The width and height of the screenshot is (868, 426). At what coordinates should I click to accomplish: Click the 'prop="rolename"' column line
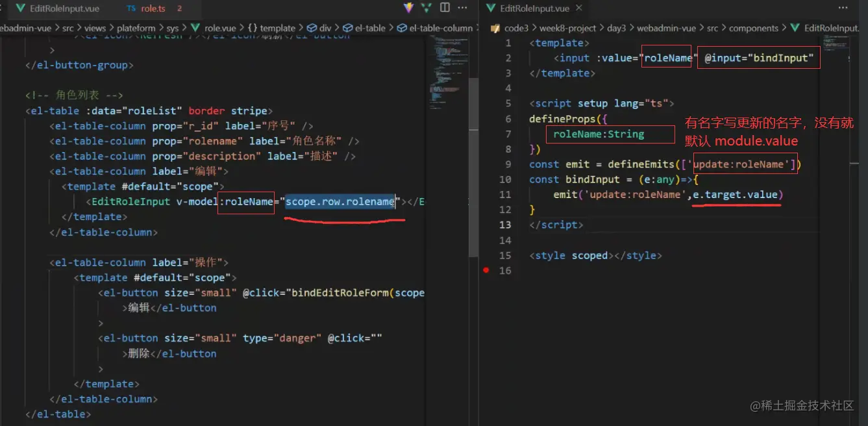[x=205, y=141]
